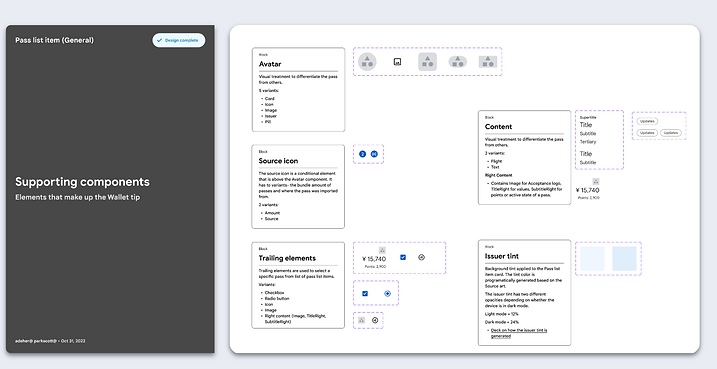Click the blue source badge showing 2
717x369 pixels.
coord(363,154)
